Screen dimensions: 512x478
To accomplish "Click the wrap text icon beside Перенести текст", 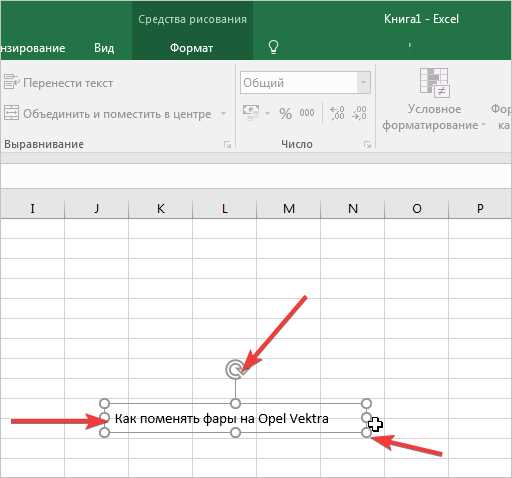I will [11, 82].
